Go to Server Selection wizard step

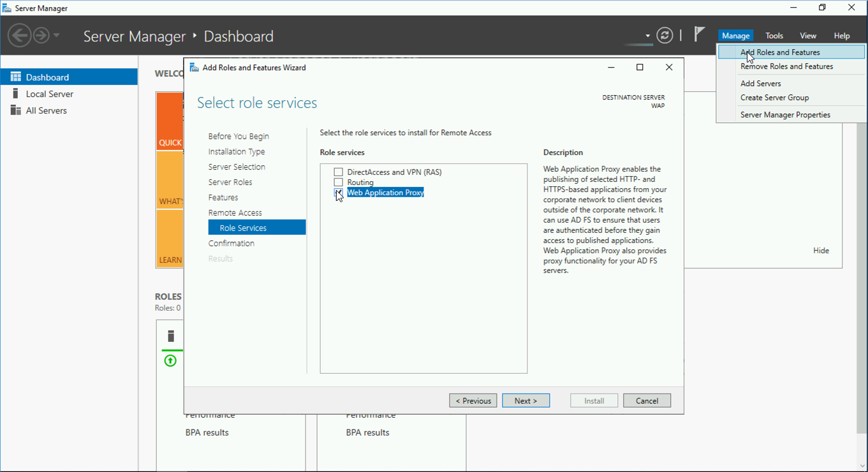[237, 167]
